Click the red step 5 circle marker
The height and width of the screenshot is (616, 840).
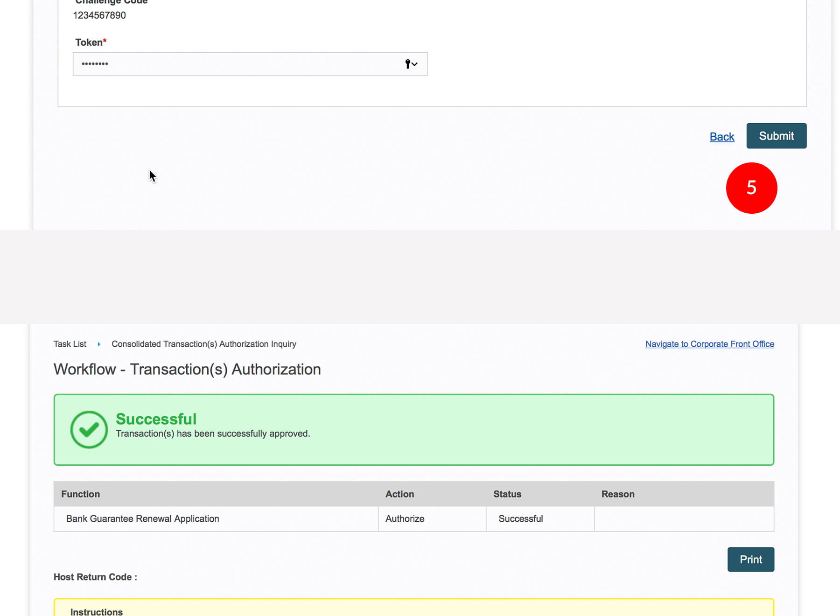(x=751, y=188)
